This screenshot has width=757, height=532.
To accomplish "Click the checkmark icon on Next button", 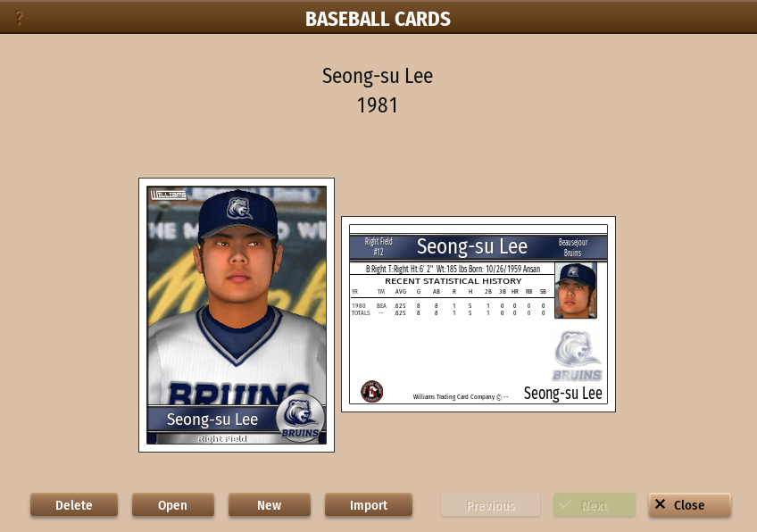I will pyautogui.click(x=565, y=504).
